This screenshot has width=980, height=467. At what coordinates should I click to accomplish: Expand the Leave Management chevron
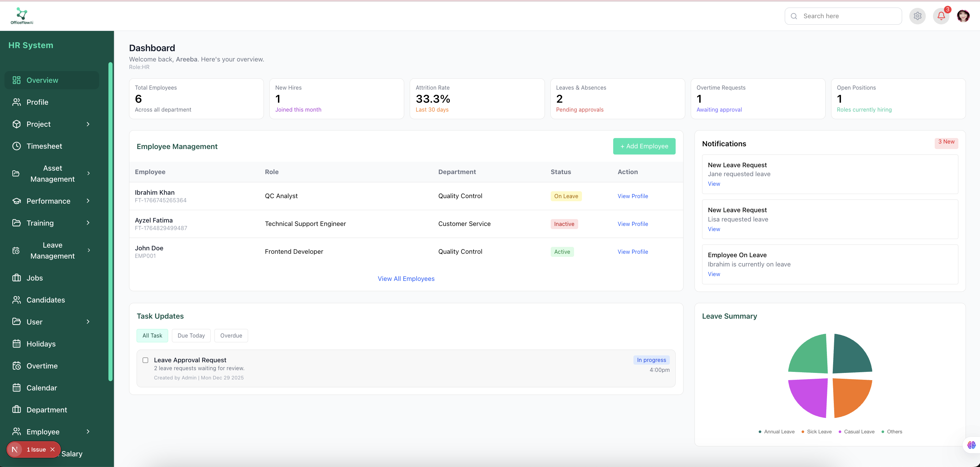coord(89,250)
